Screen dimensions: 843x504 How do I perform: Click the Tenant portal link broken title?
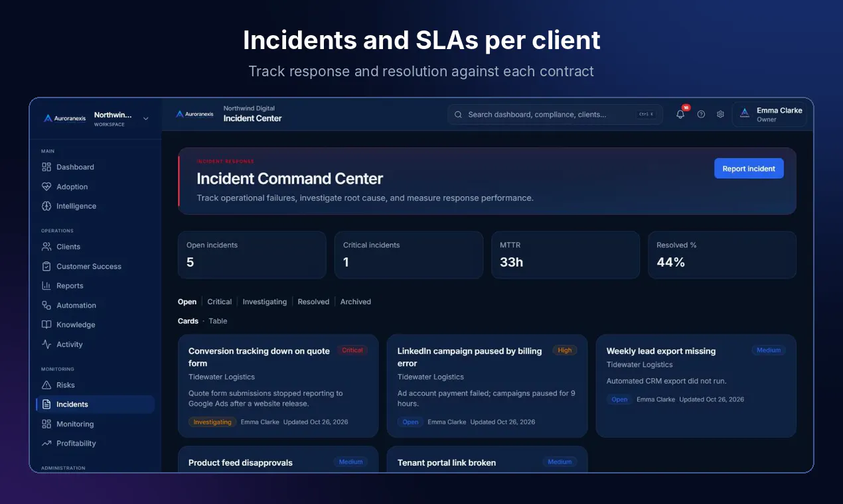(x=447, y=463)
